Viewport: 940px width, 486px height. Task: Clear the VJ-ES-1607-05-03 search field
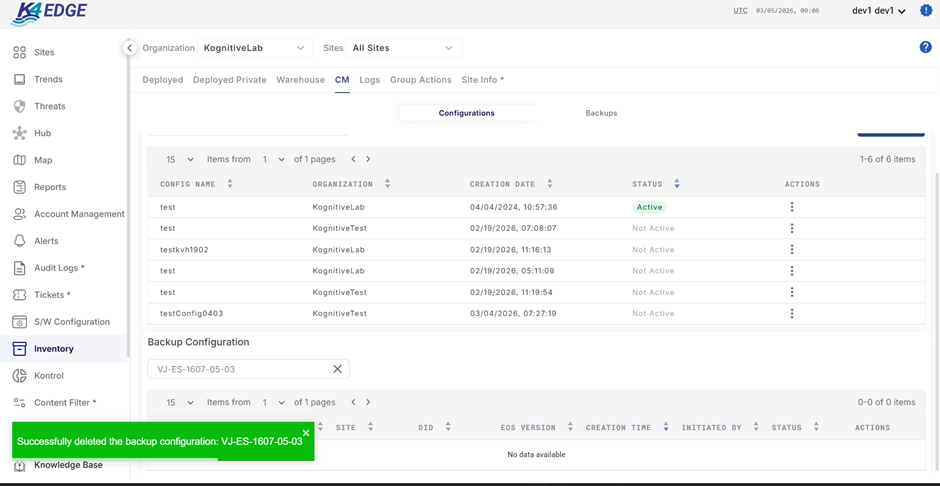(337, 369)
